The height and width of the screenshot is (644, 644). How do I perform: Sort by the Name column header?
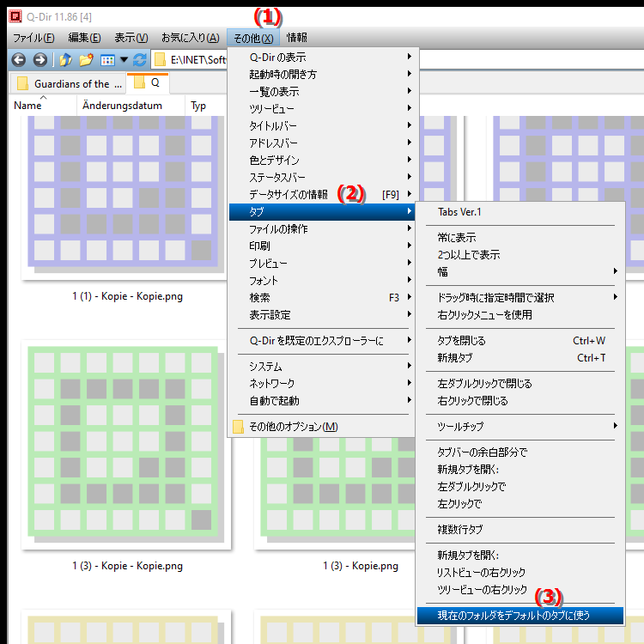tap(43, 106)
